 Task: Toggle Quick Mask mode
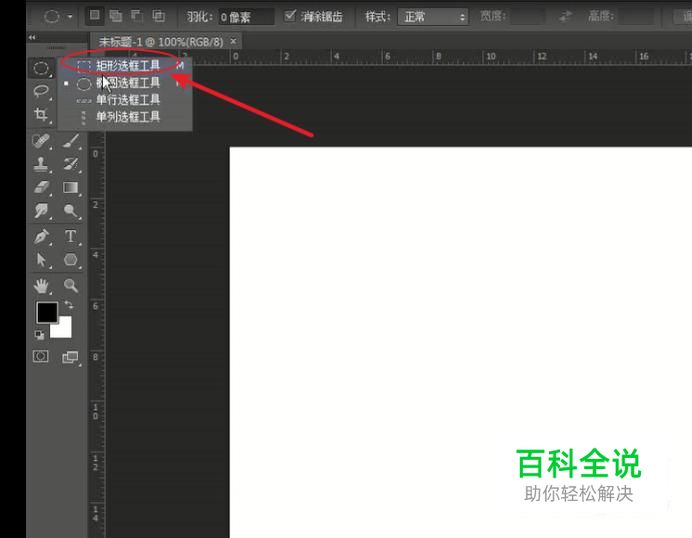[x=41, y=356]
